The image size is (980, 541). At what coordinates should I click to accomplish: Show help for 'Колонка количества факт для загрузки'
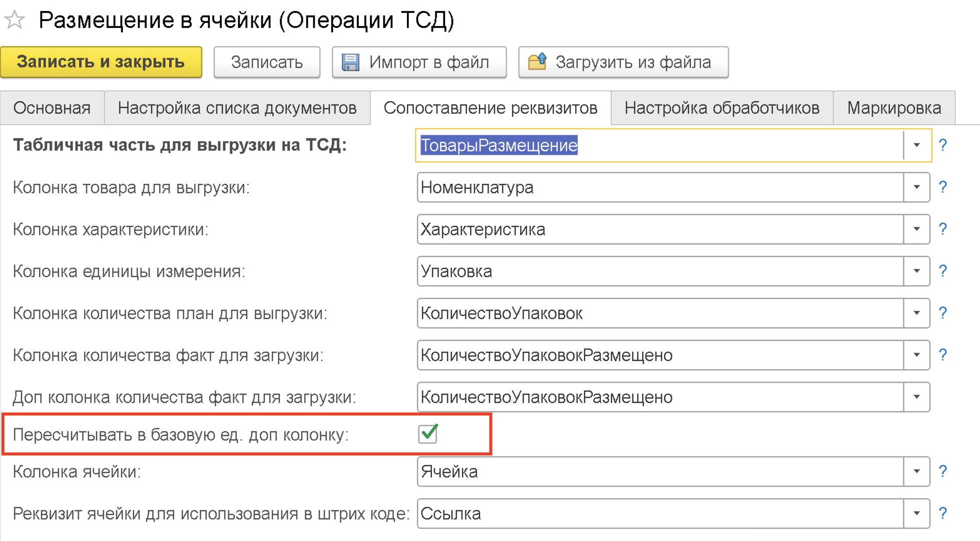click(x=943, y=355)
